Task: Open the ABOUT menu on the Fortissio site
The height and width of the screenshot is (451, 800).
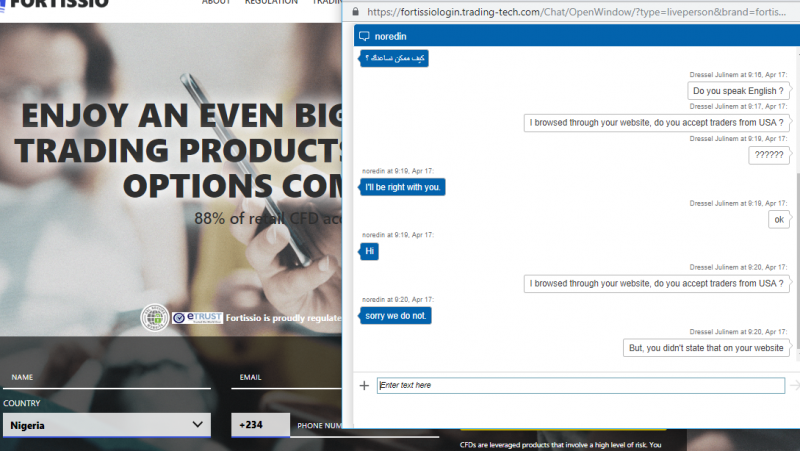Action: [x=216, y=3]
